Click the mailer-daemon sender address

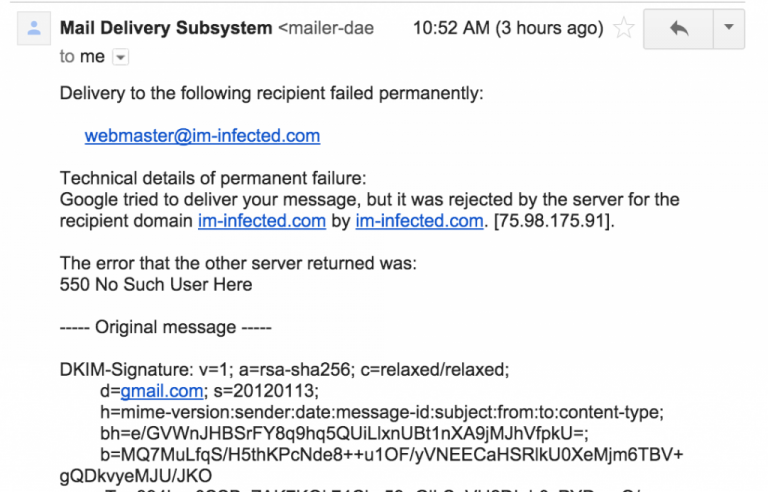tap(326, 28)
